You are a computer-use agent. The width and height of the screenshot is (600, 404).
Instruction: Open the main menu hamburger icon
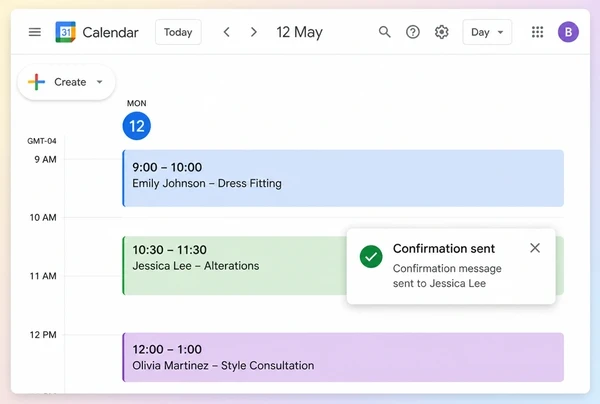35,32
